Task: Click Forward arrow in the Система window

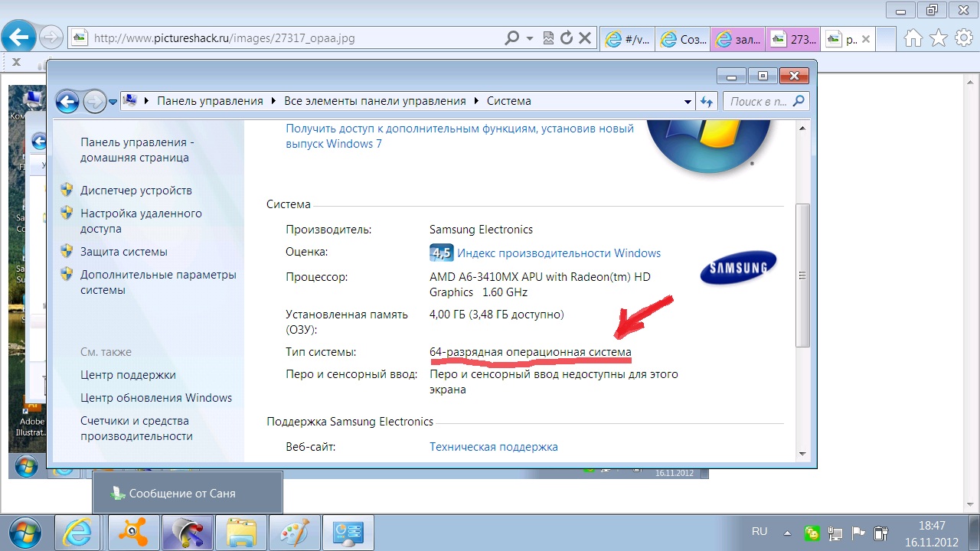Action: click(x=94, y=101)
